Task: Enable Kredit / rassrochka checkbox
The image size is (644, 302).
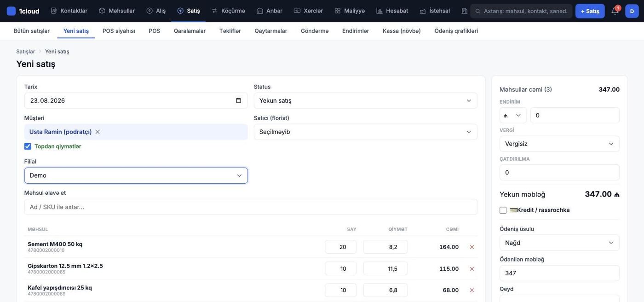Action: tap(503, 210)
